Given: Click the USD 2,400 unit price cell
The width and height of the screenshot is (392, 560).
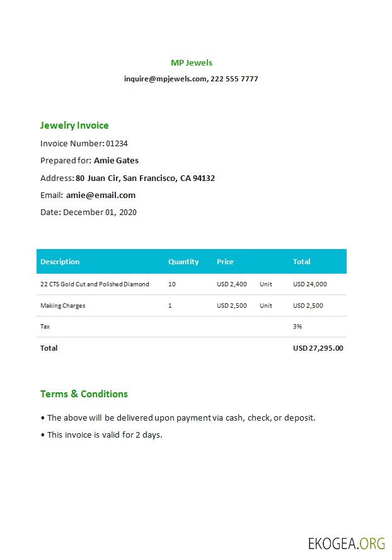Looking at the screenshot, I should pos(232,284).
